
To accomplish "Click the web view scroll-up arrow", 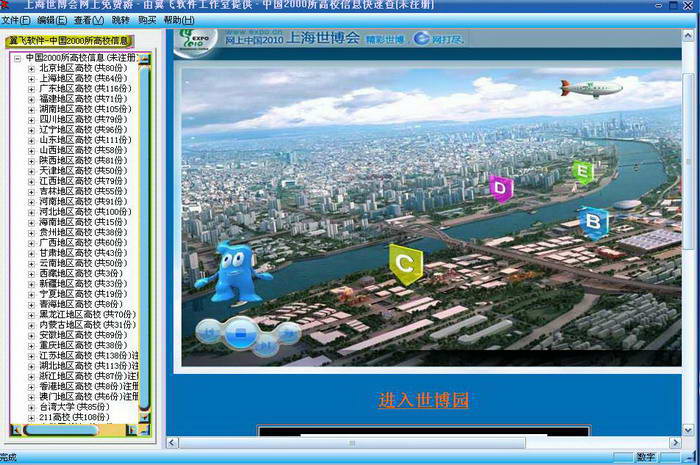I will click(x=688, y=36).
